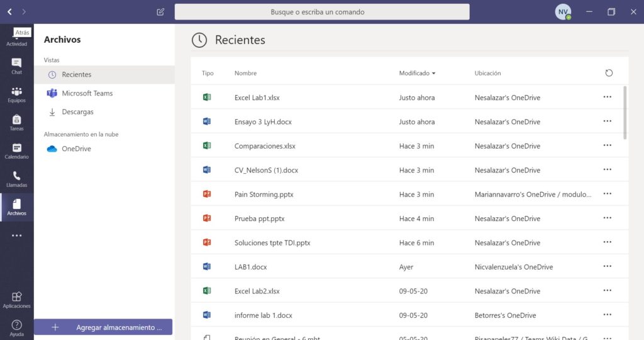Viewport: 644px width, 340px height.
Task: Click the new chat compose icon
Action: point(160,12)
